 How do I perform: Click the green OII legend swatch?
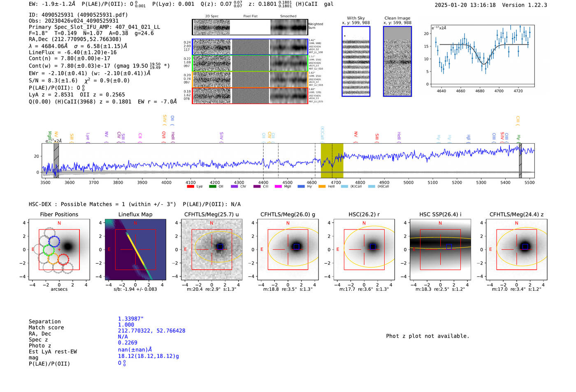point(212,186)
